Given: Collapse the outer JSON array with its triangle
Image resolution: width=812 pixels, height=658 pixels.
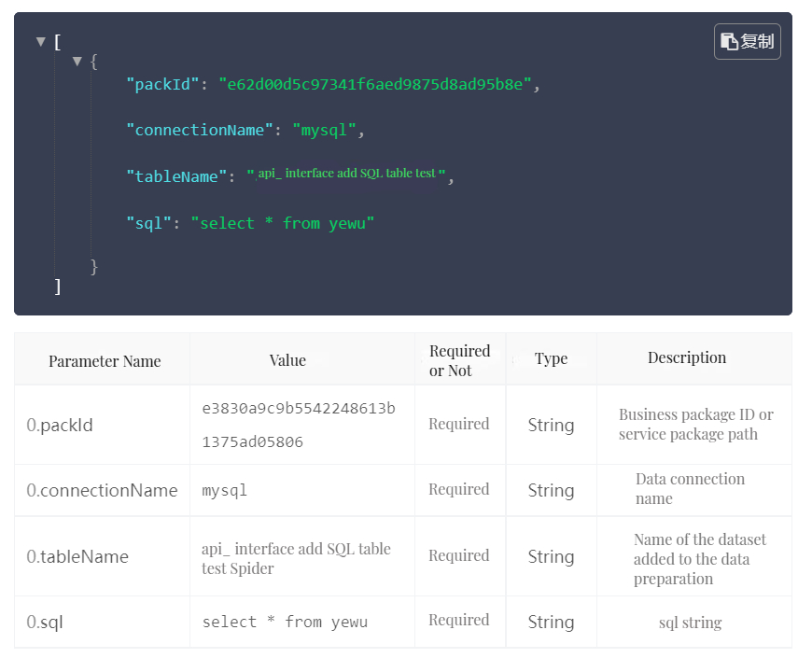Looking at the screenshot, I should [x=40, y=41].
